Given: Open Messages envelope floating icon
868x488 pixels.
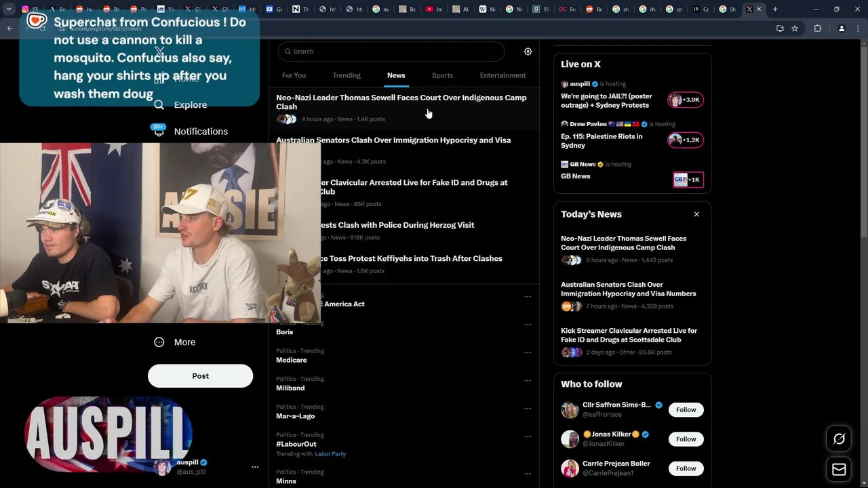Looking at the screenshot, I should click(839, 469).
